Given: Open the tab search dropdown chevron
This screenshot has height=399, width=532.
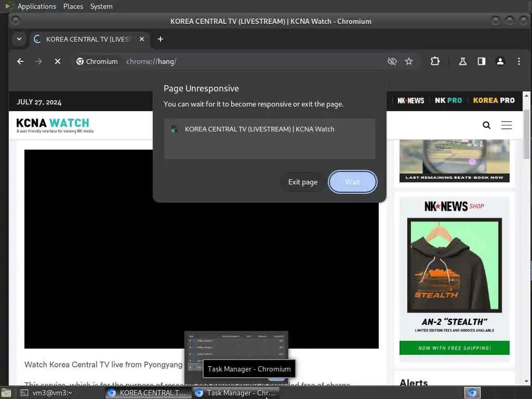Looking at the screenshot, I should 19,39.
